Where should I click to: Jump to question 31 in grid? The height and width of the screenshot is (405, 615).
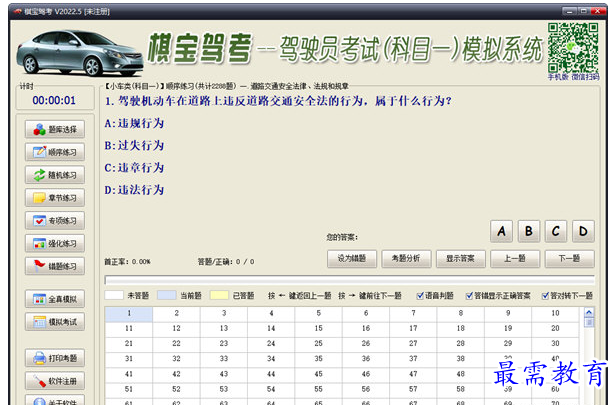(x=129, y=359)
